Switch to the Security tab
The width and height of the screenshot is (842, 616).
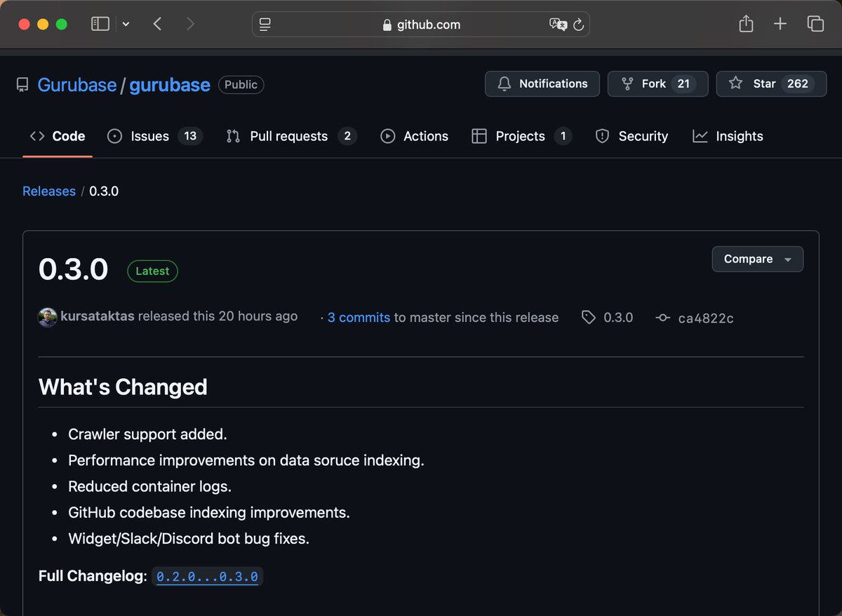[631, 136]
